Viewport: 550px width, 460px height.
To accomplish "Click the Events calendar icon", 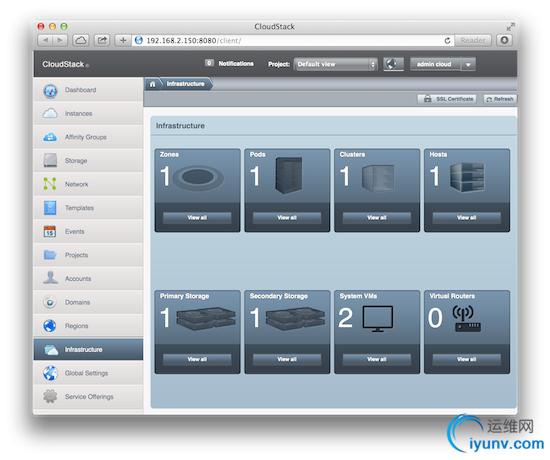I will [50, 231].
